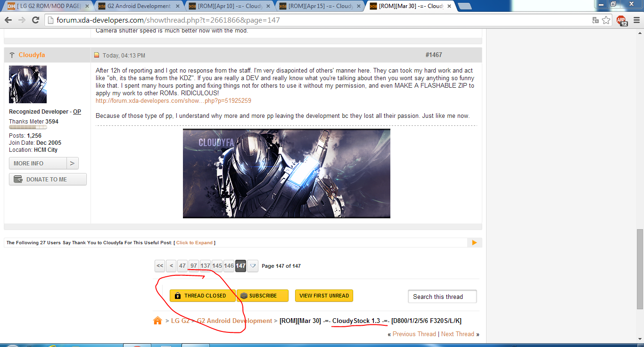This screenshot has height=347, width=644.
Task: Click current page 147 button
Action: click(x=240, y=266)
